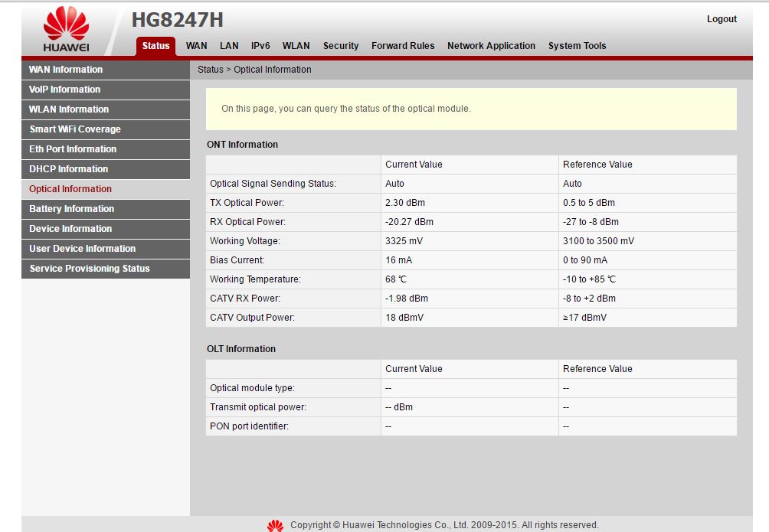
Task: Click the reference range -10 to +85 ℃
Action: tap(589, 279)
